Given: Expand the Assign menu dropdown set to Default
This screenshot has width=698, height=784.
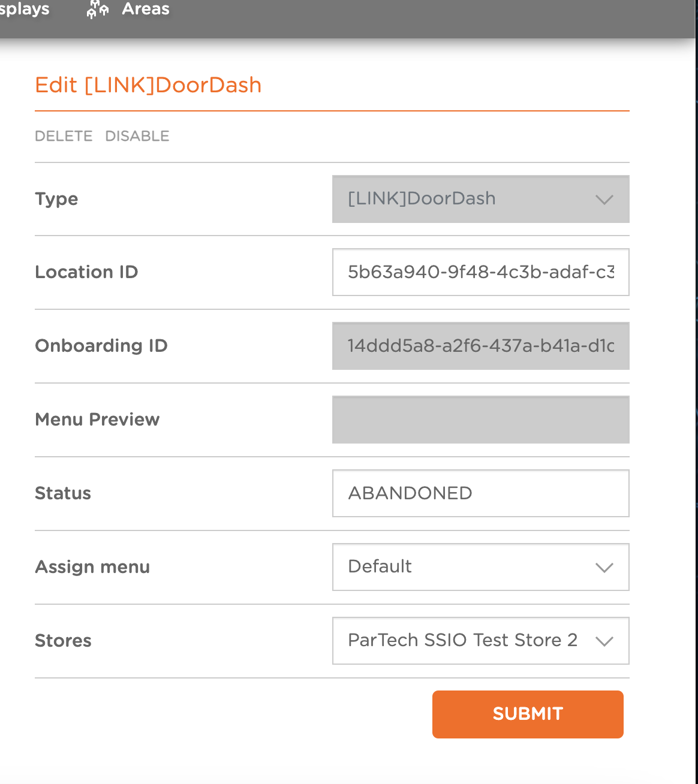Looking at the screenshot, I should [480, 567].
